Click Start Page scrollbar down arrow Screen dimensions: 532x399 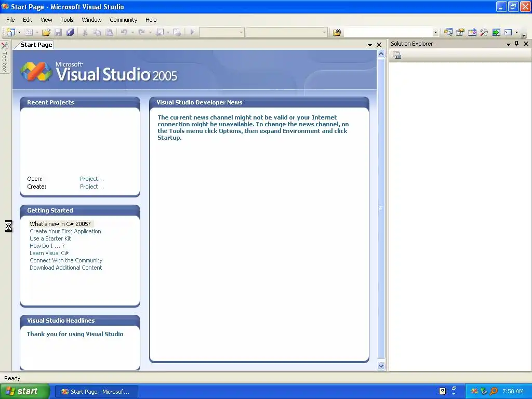(x=381, y=366)
